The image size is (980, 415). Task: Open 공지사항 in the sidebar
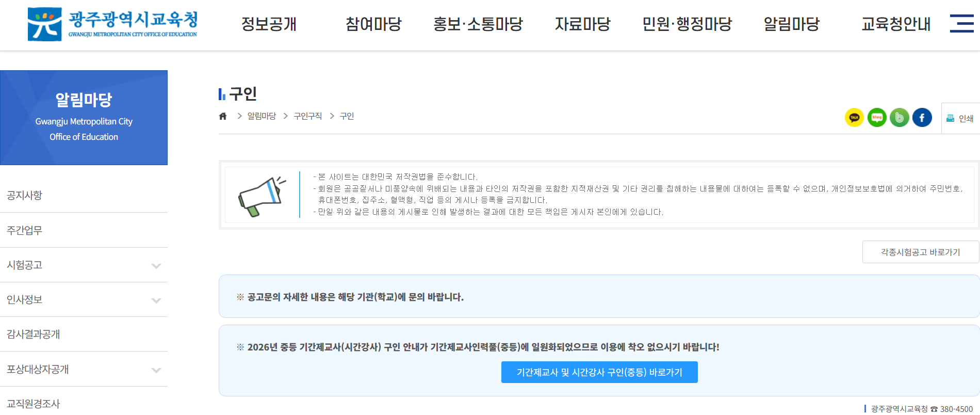click(25, 195)
